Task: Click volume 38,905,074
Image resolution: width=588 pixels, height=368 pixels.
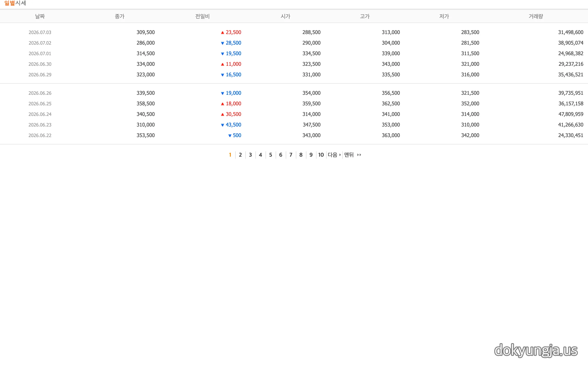Action: click(x=571, y=43)
